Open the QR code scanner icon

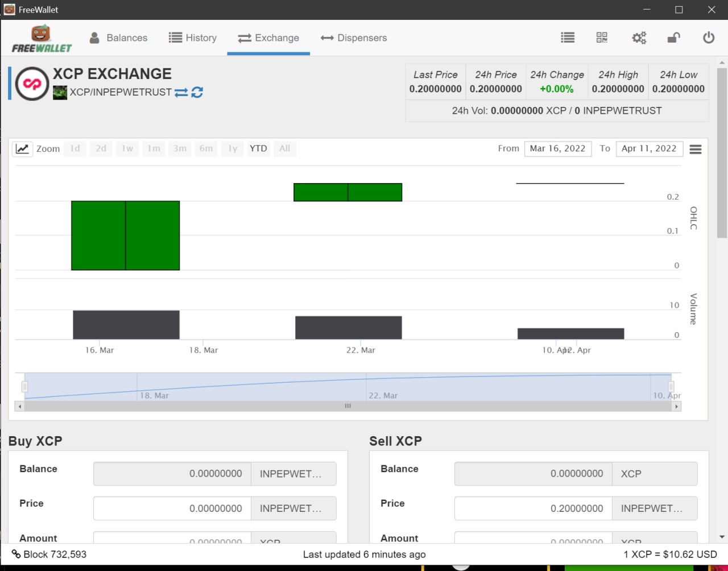[x=602, y=38]
